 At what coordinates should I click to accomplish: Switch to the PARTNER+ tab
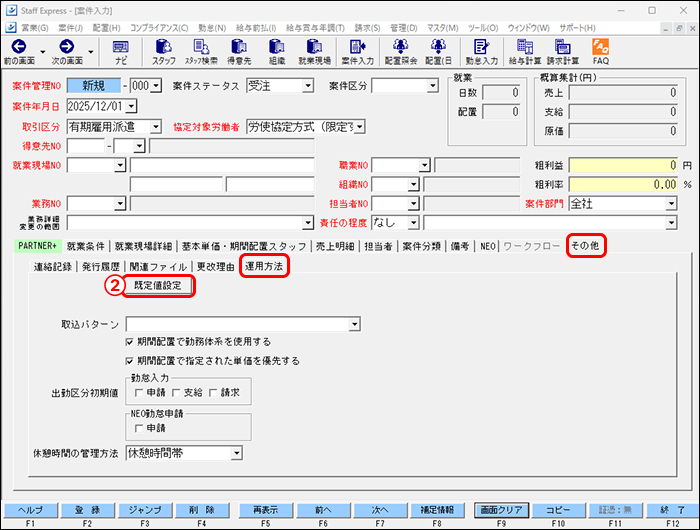[38, 246]
